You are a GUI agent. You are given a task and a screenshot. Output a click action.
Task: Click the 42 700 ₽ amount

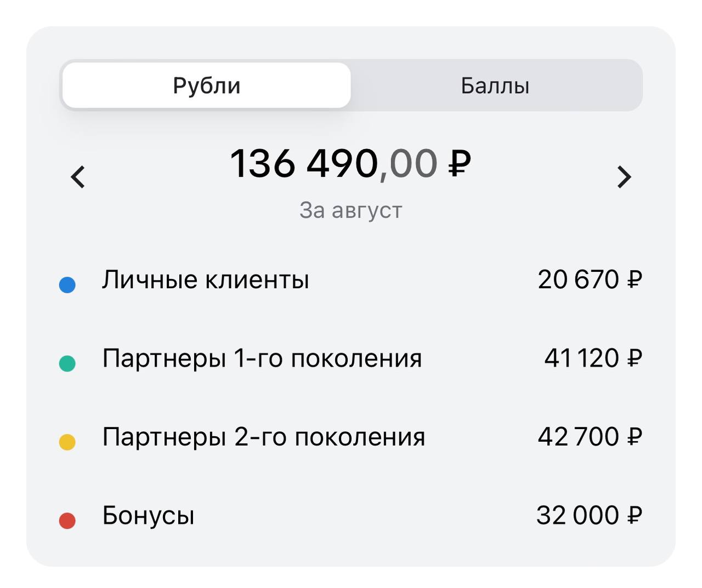590,437
